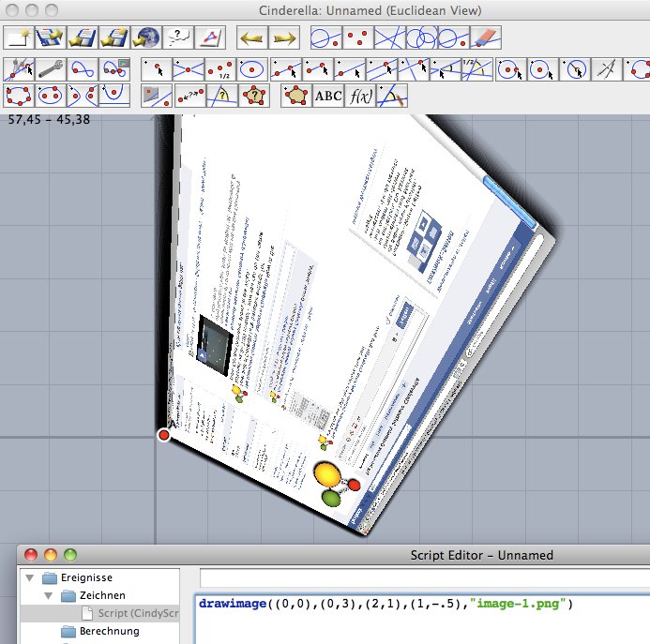Select the segment between two points tool
Screen dimensions: 650x644
(x=318, y=69)
